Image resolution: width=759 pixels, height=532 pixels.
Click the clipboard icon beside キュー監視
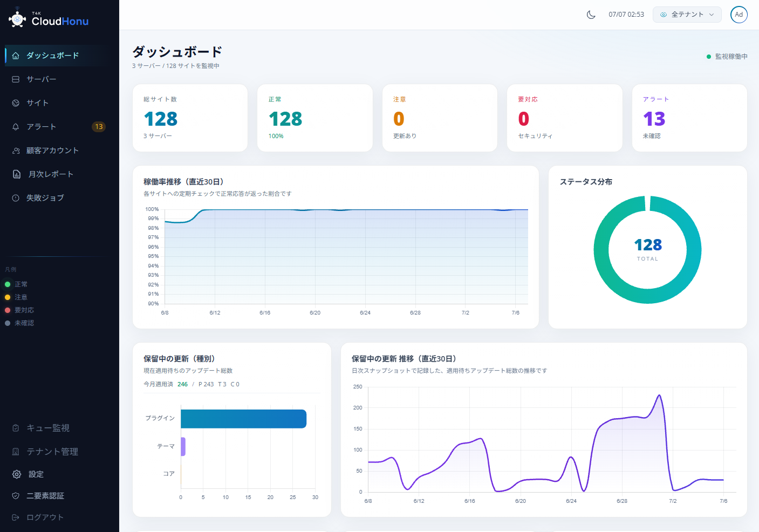coord(16,428)
